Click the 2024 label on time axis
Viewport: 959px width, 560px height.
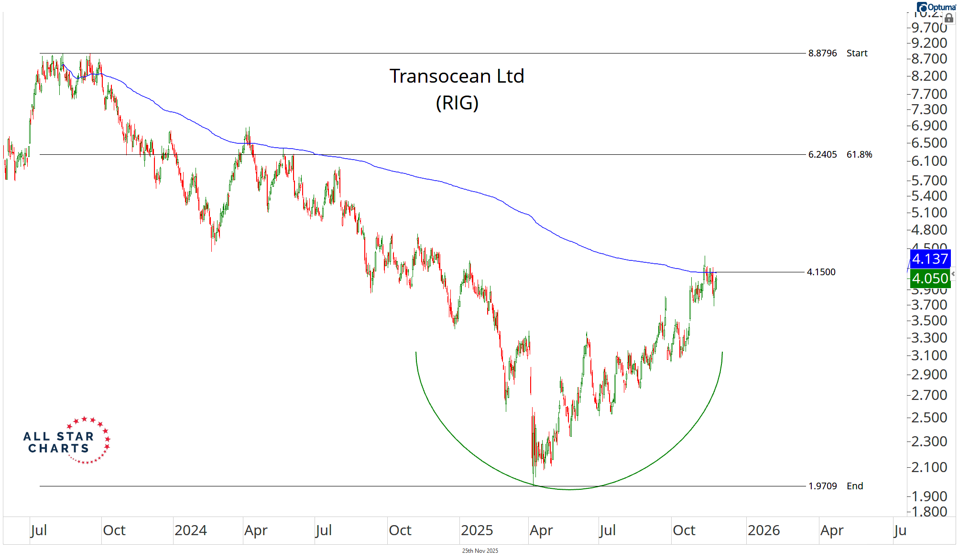190,530
